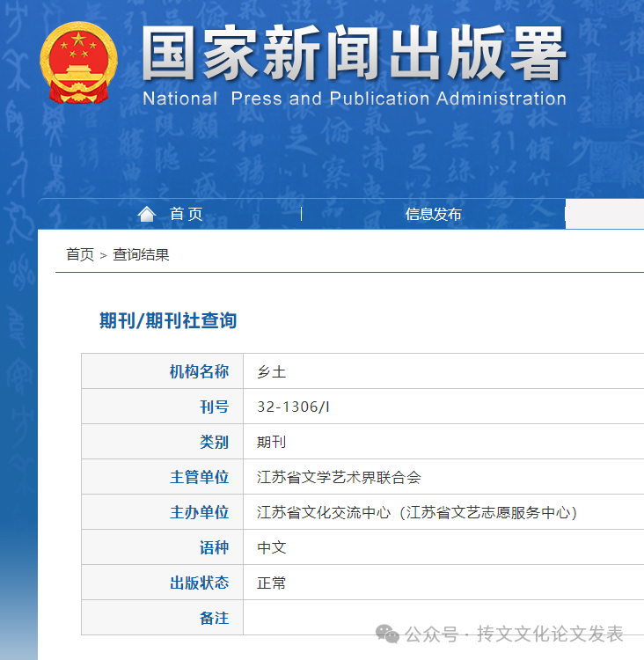The height and width of the screenshot is (660, 644).
Task: Select the 中文 language value
Action: 272,547
